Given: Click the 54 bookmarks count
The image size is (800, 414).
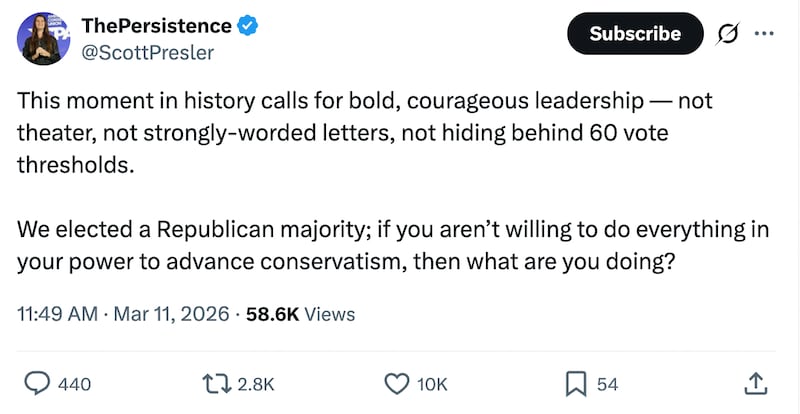Looking at the screenshot, I should point(607,384).
